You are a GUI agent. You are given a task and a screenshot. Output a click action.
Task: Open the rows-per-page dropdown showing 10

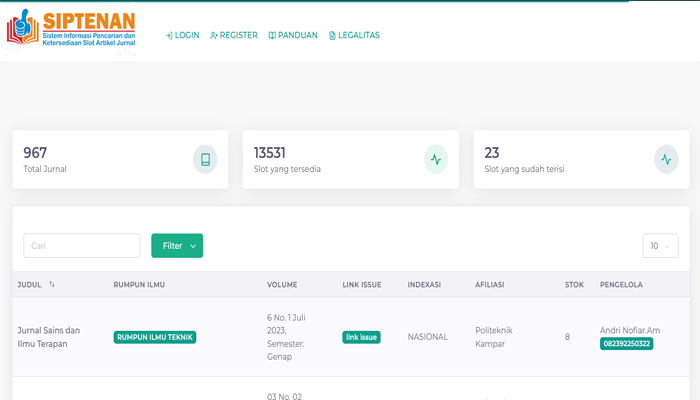coord(660,246)
